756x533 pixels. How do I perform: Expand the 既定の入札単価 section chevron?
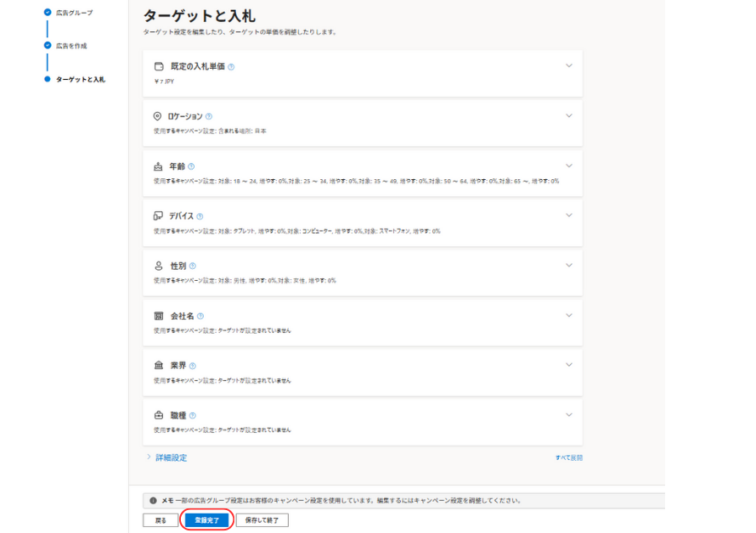click(x=569, y=65)
